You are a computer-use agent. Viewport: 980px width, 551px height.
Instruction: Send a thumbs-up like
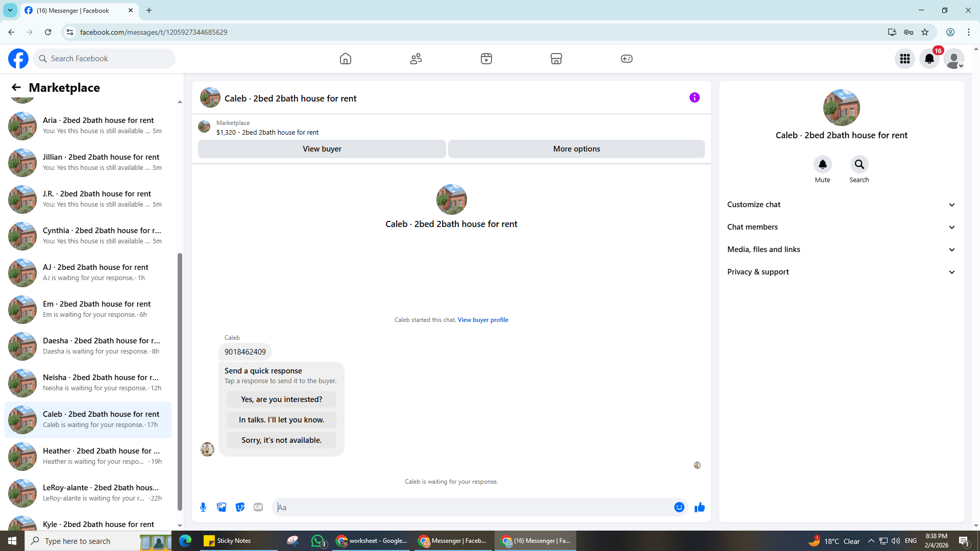tap(699, 507)
